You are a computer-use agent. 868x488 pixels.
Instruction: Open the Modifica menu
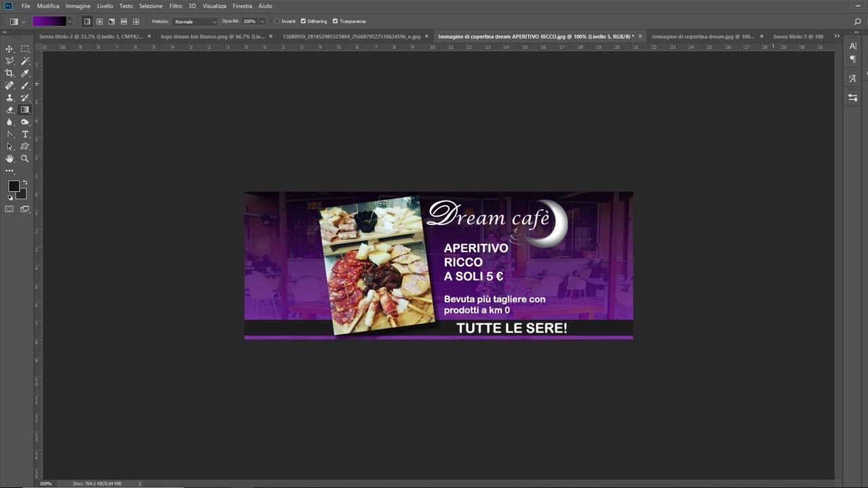pyautogui.click(x=48, y=5)
